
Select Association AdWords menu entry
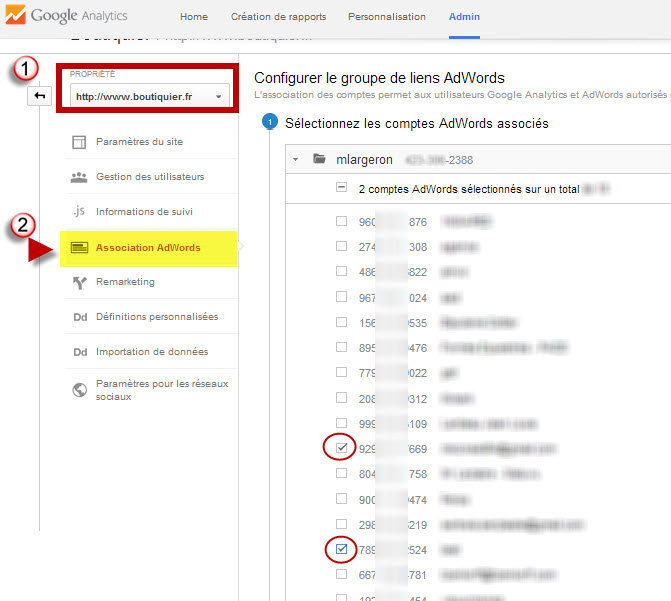(148, 248)
